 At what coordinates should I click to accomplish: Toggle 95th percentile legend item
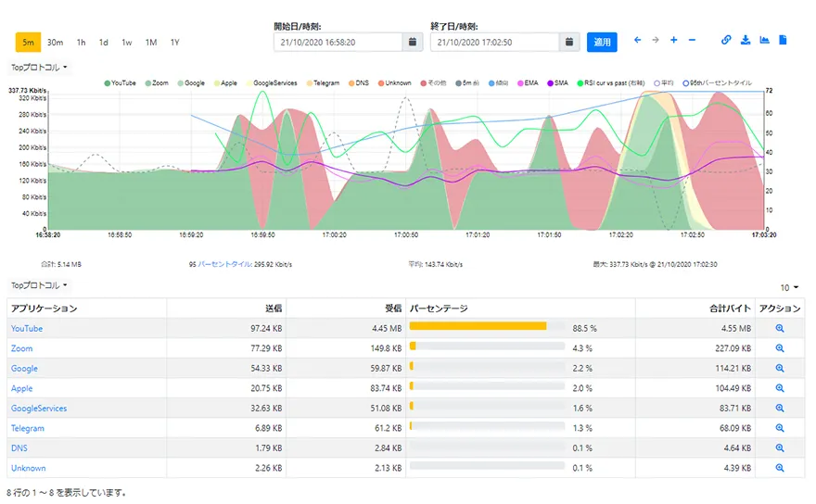(717, 83)
